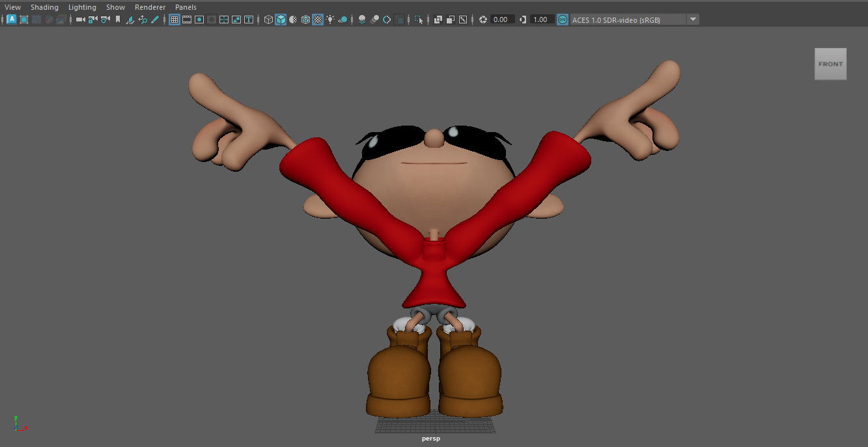Click the camera Bookmarks icon
The height and width of the screenshot is (447, 868).
[117, 20]
